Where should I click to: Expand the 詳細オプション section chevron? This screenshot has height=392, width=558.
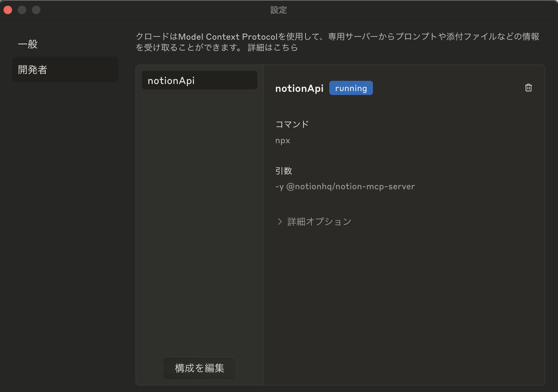[280, 222]
